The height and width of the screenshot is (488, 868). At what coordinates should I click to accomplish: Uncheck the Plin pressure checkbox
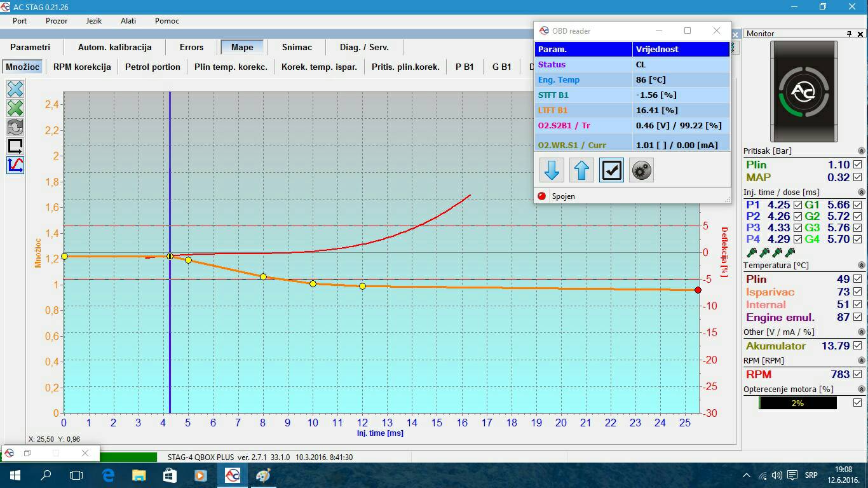(x=858, y=165)
